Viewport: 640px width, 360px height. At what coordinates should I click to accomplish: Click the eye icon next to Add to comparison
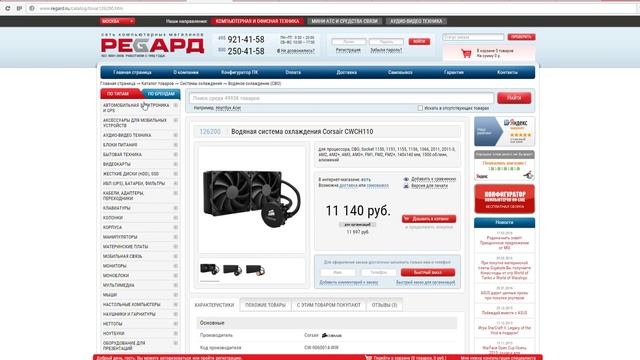point(406,179)
